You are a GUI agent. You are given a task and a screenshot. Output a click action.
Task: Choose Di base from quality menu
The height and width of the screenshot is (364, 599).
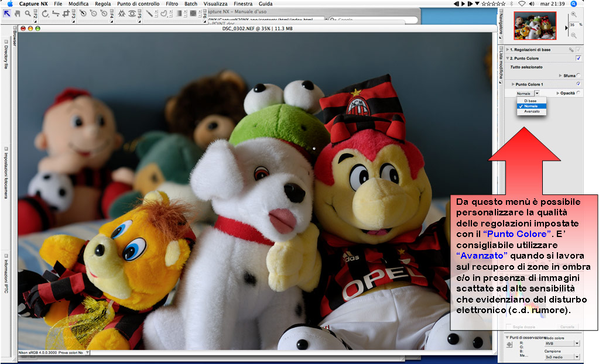pos(532,101)
